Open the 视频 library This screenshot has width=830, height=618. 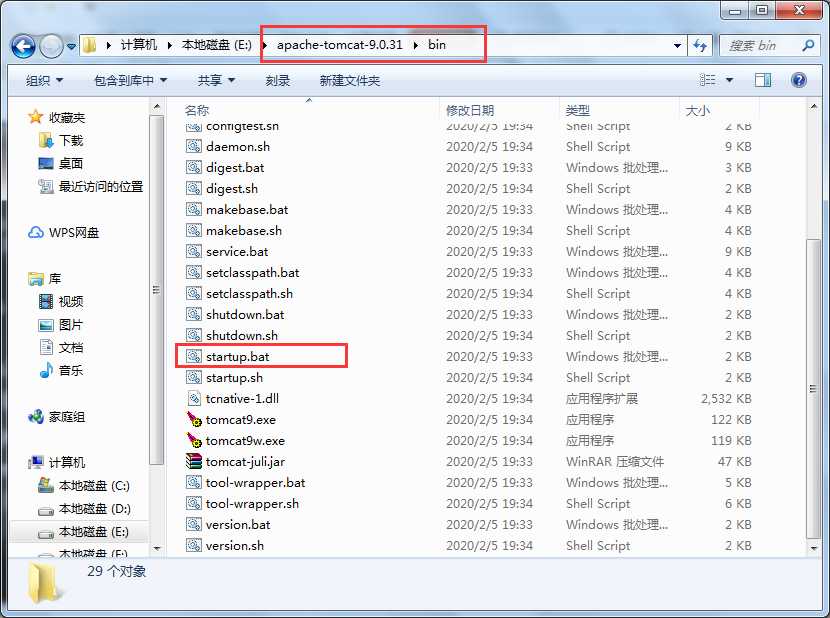(x=70, y=301)
